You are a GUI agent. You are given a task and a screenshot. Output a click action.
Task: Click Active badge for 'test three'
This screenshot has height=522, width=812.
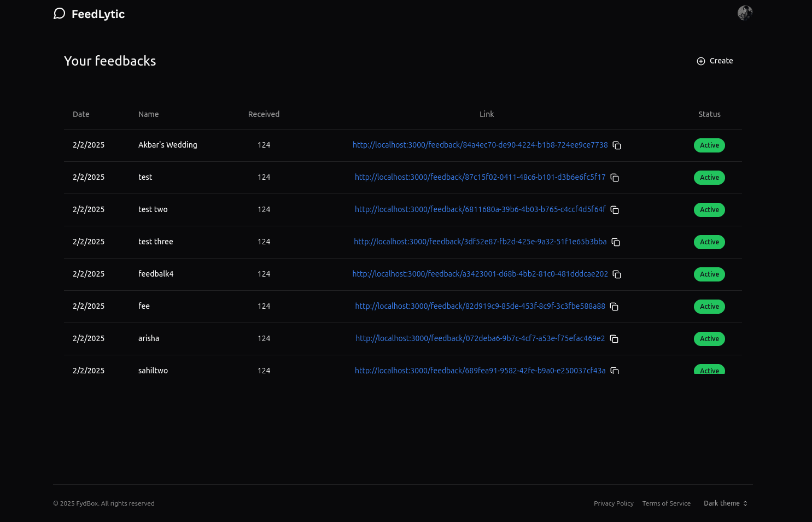(709, 242)
